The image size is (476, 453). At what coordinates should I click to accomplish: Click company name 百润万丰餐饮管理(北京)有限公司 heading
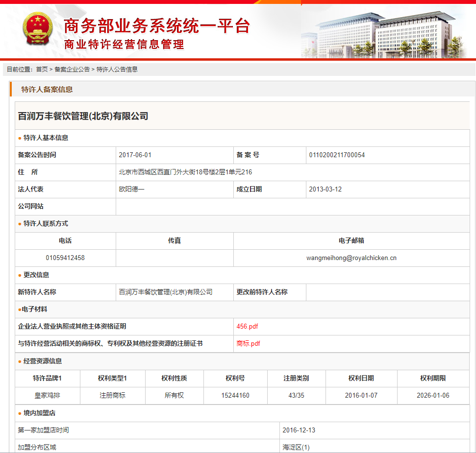(x=83, y=116)
